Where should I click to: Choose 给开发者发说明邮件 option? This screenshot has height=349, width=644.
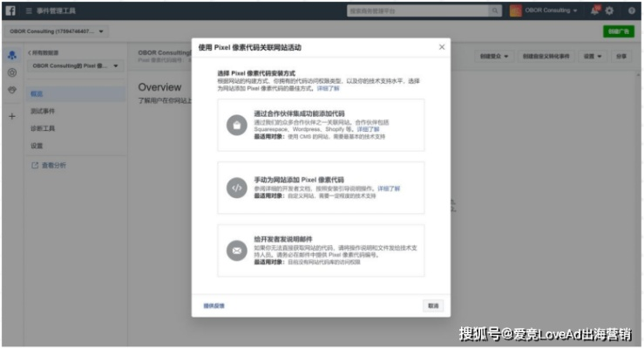(321, 250)
